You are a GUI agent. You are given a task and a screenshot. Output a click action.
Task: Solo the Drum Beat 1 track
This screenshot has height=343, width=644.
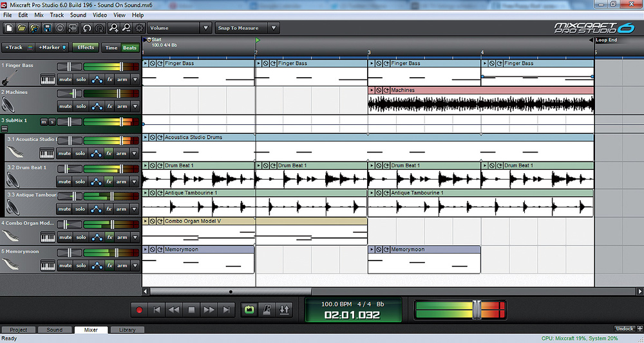coord(80,181)
